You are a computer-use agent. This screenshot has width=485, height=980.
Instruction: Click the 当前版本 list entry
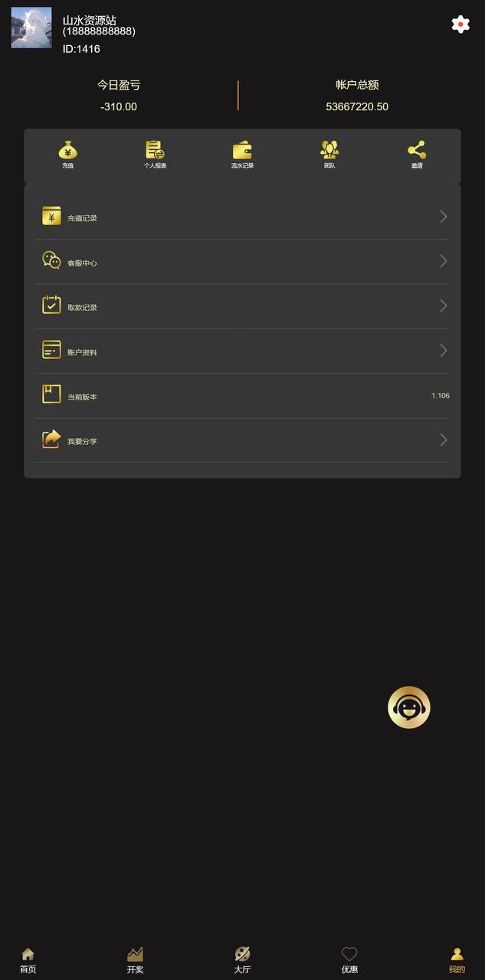(x=242, y=396)
